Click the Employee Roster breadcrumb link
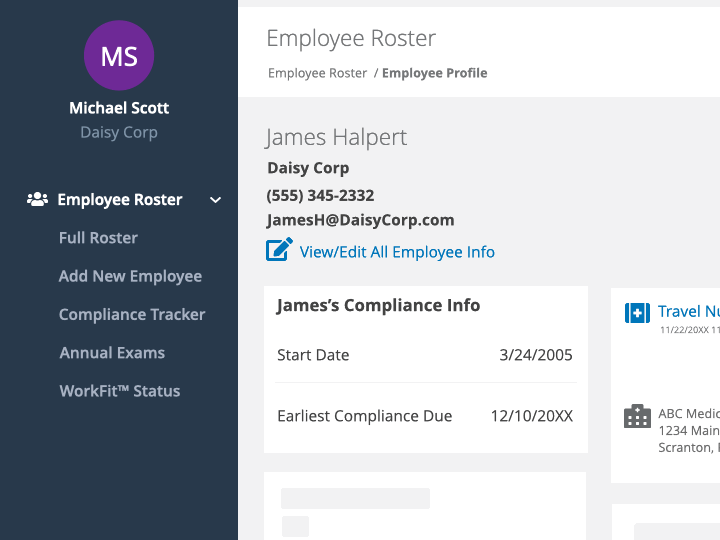This screenshot has height=540, width=720. [317, 73]
